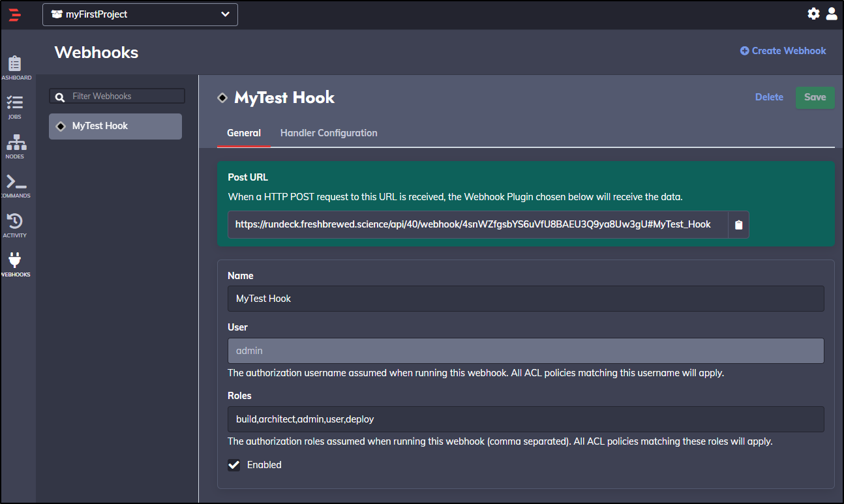This screenshot has height=504, width=844.
Task: Open the Activity history section
Action: [15, 226]
